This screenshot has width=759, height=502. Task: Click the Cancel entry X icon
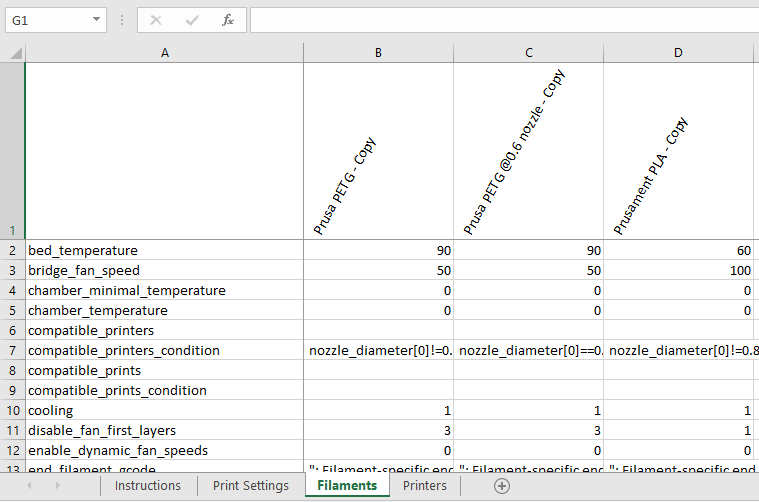click(156, 20)
